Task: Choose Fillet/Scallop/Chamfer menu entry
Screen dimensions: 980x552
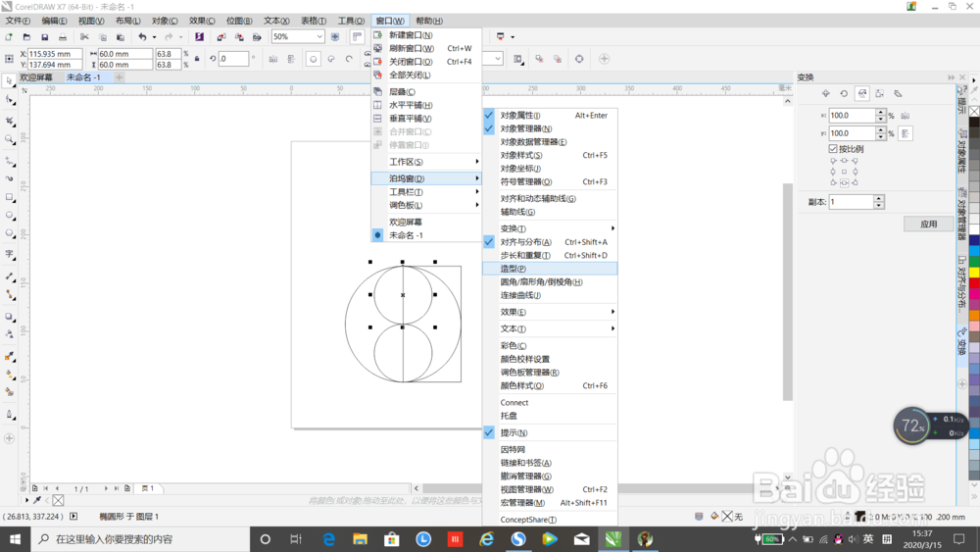Action: click(550, 282)
